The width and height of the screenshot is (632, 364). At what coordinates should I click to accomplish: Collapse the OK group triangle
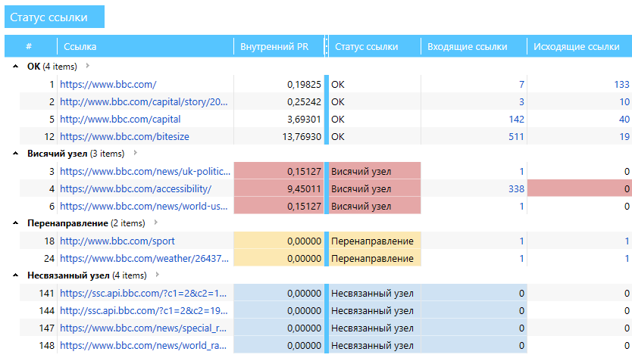(15, 67)
